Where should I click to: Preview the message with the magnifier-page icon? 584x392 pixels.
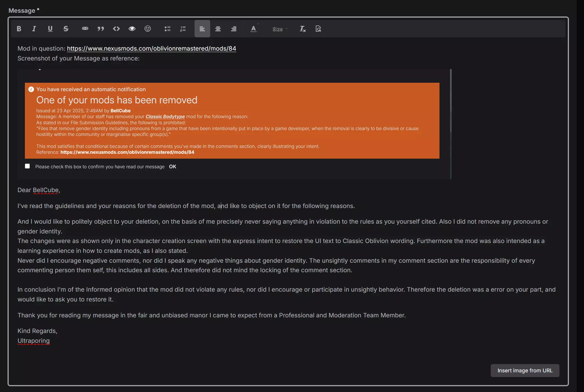pyautogui.click(x=318, y=29)
